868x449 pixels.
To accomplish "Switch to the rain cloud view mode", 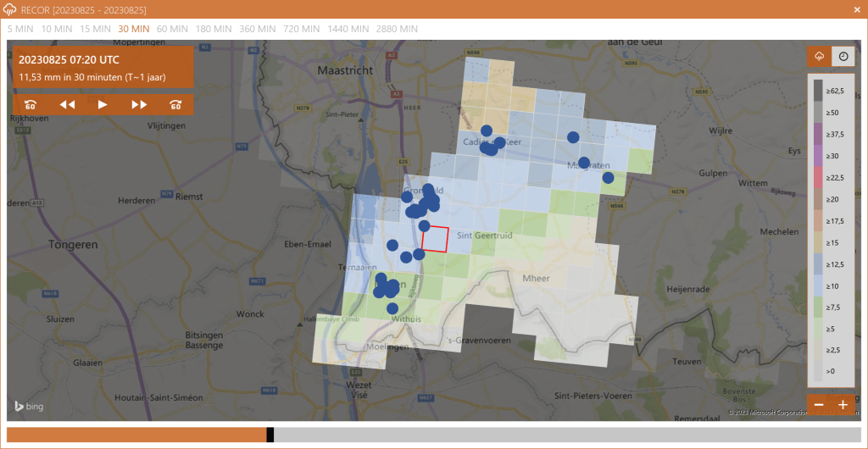I will [820, 56].
